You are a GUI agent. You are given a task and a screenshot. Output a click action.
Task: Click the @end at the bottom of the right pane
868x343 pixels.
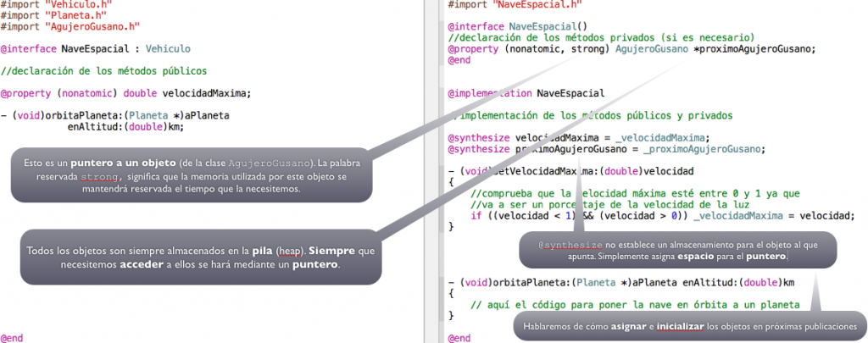coord(459,337)
